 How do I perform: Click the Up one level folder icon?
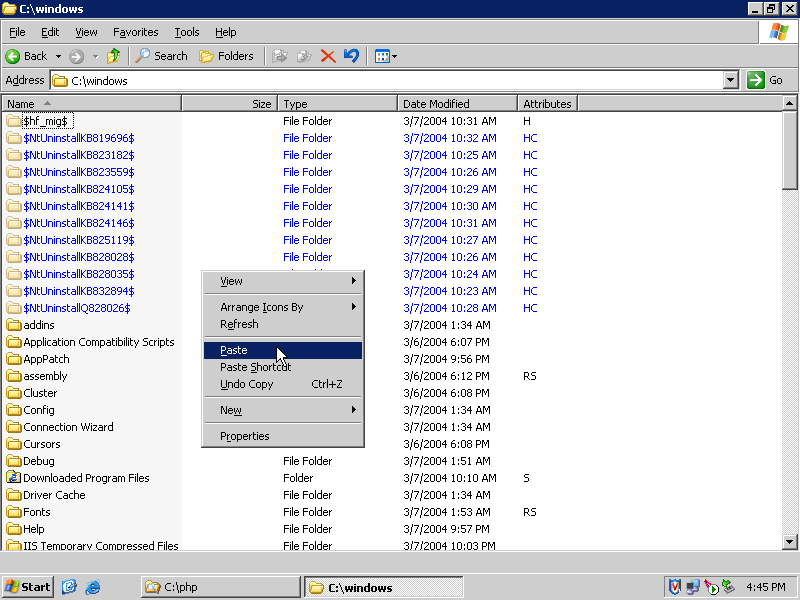coord(114,56)
